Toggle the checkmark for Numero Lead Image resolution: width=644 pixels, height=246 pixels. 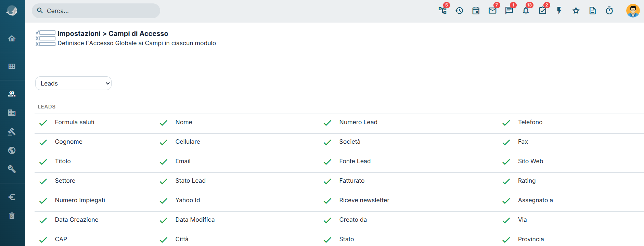point(327,123)
